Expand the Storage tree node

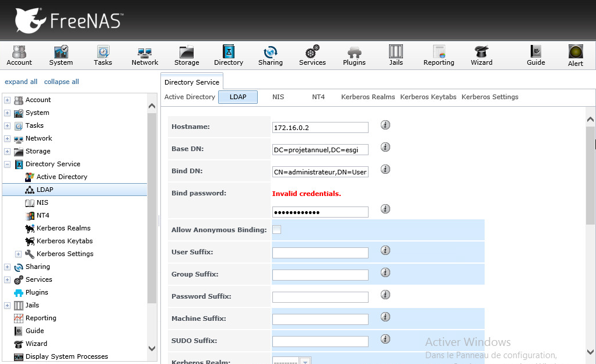coord(7,152)
